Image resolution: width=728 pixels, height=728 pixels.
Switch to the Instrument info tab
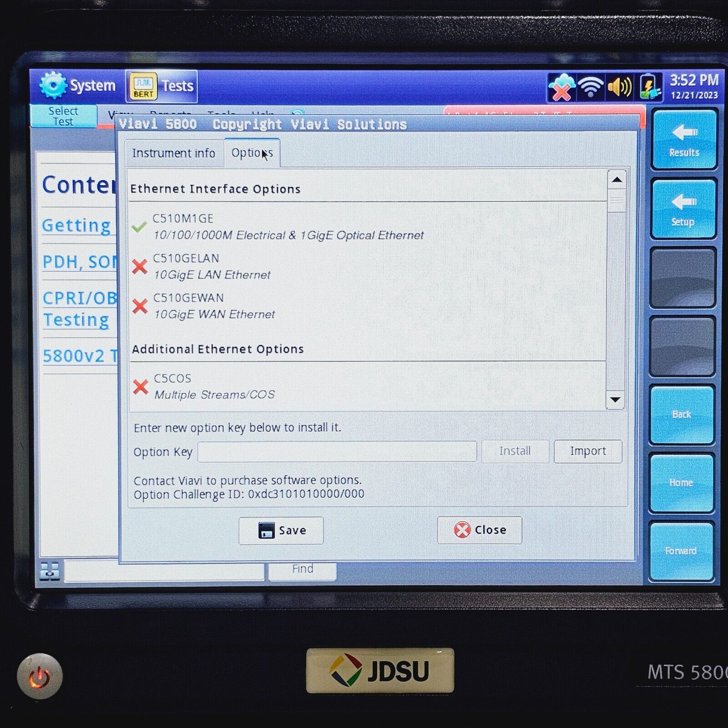click(173, 153)
